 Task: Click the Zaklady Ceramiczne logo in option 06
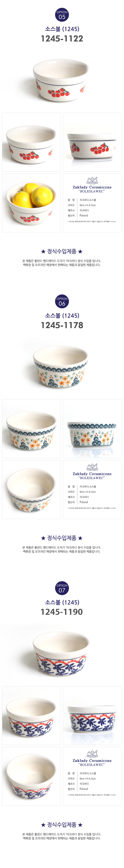pyautogui.click(x=92, y=471)
